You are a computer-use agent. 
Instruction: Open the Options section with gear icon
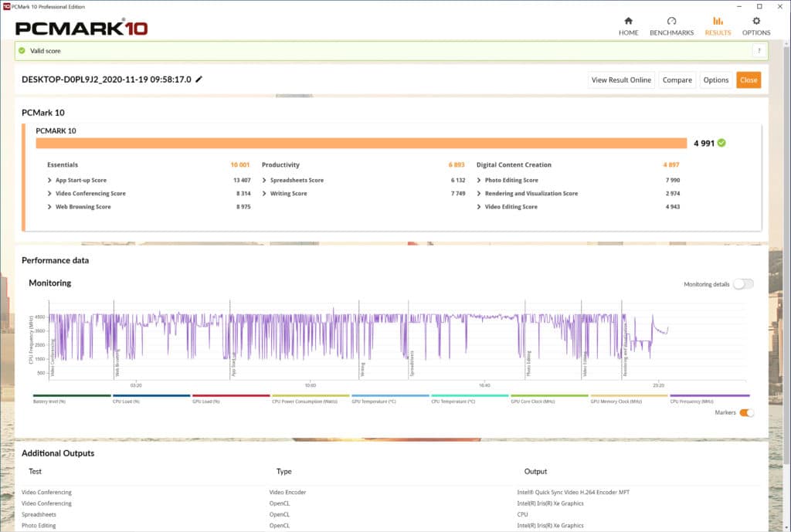[x=755, y=26]
